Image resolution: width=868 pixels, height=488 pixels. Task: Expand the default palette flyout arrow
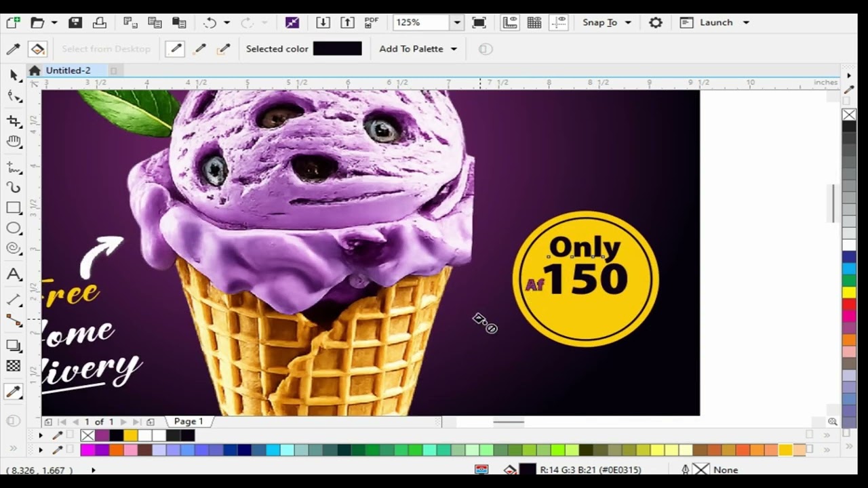click(x=41, y=450)
